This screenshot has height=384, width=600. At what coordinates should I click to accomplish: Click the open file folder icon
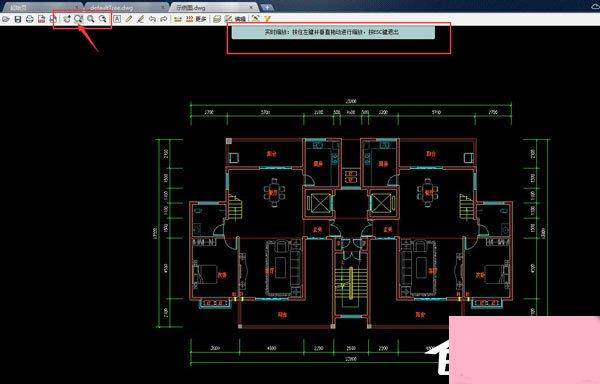pos(5,19)
